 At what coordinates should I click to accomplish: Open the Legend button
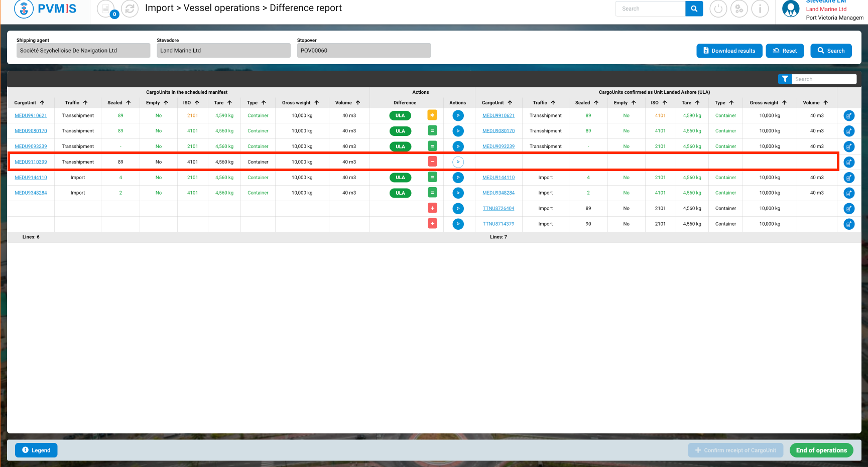[x=36, y=450]
